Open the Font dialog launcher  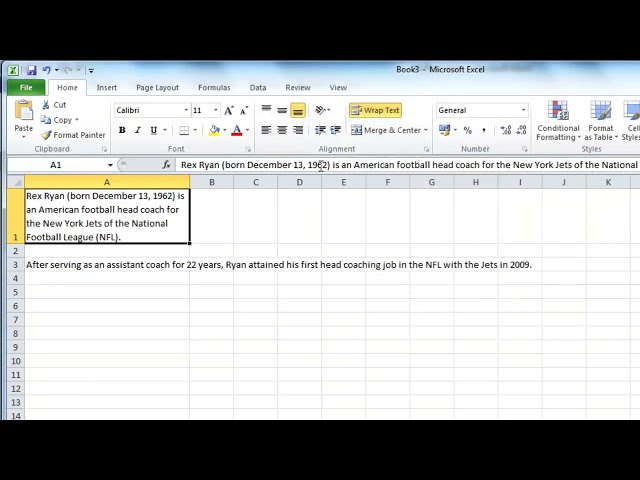(x=248, y=149)
